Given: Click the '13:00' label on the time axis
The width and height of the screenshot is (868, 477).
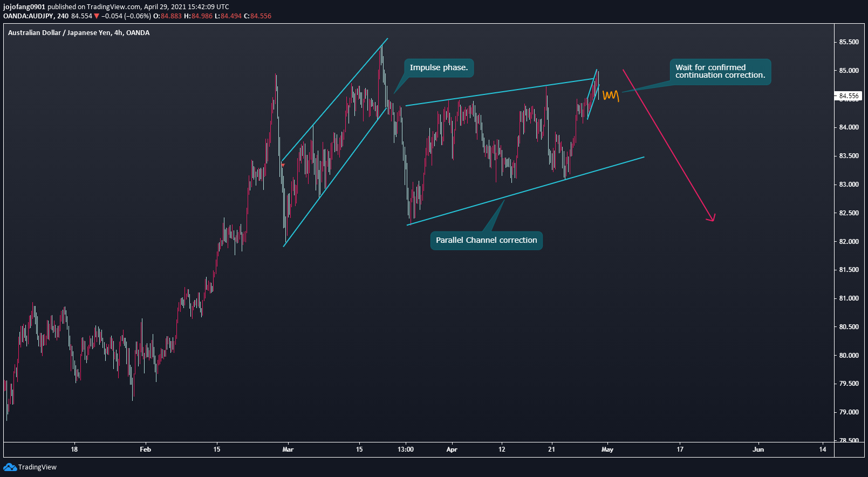Looking at the screenshot, I should coord(406,449).
